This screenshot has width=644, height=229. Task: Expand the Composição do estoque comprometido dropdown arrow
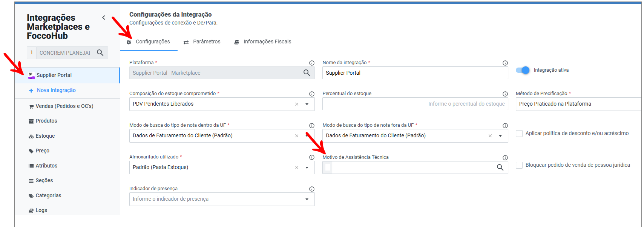(x=307, y=104)
